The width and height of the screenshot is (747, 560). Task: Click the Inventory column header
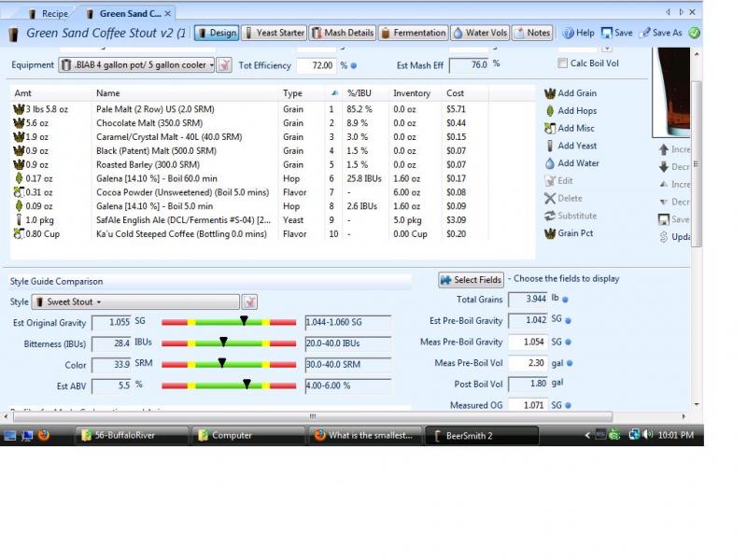415,93
